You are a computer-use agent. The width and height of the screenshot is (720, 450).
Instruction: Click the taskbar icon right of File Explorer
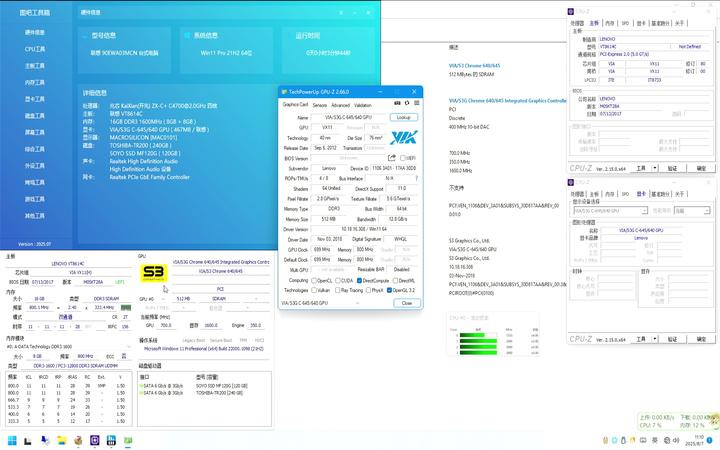point(78,441)
